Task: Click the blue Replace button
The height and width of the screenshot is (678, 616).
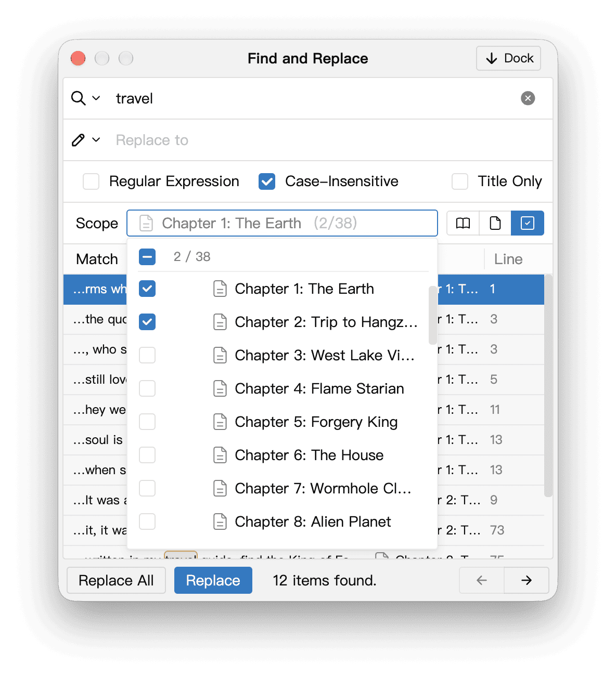Action: click(213, 580)
